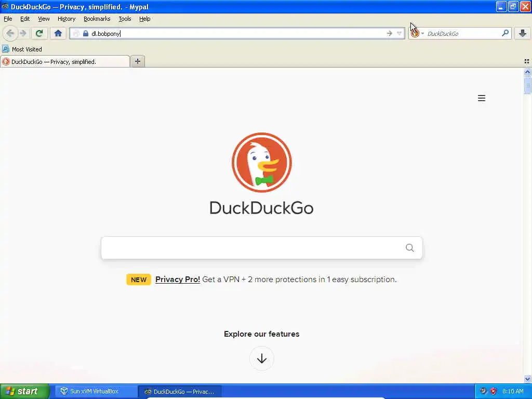
Task: Click the 8:10 AM system clock
Action: (x=513, y=391)
